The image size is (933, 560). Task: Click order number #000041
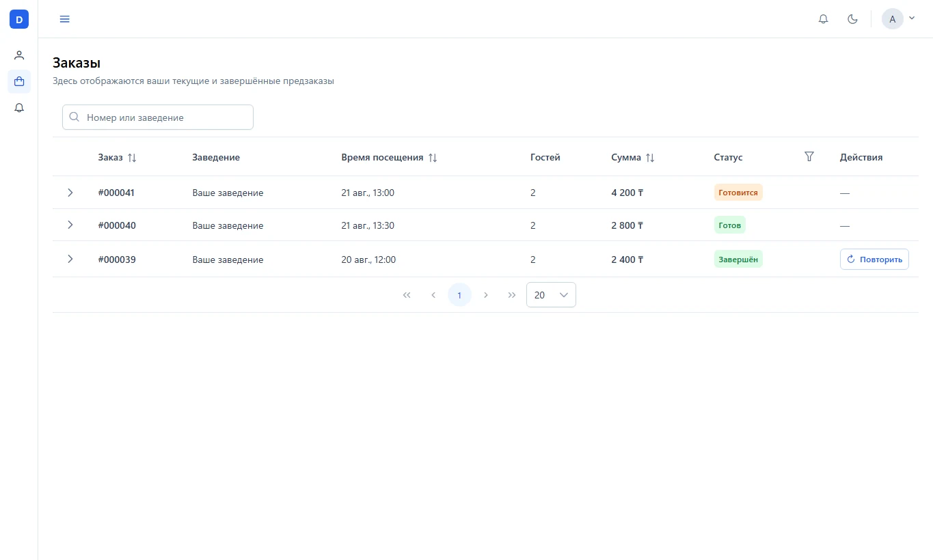(116, 193)
